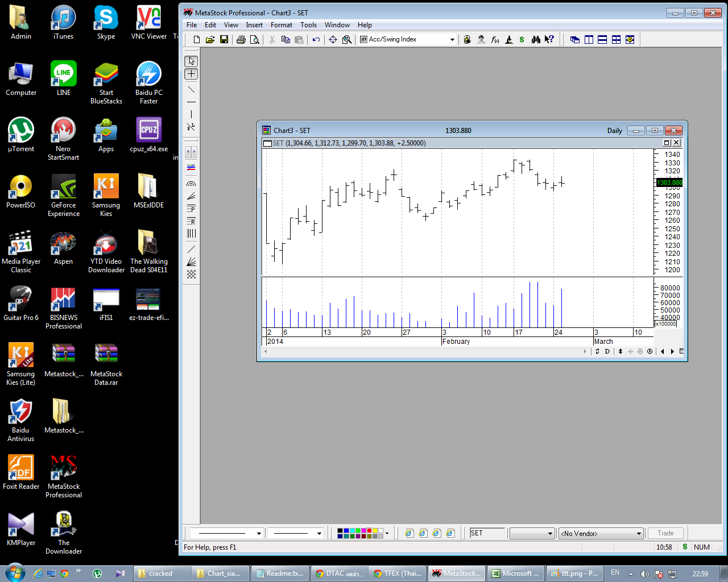Viewport: 728px width, 582px height.
Task: Select the crosshair plus tool
Action: click(x=191, y=74)
